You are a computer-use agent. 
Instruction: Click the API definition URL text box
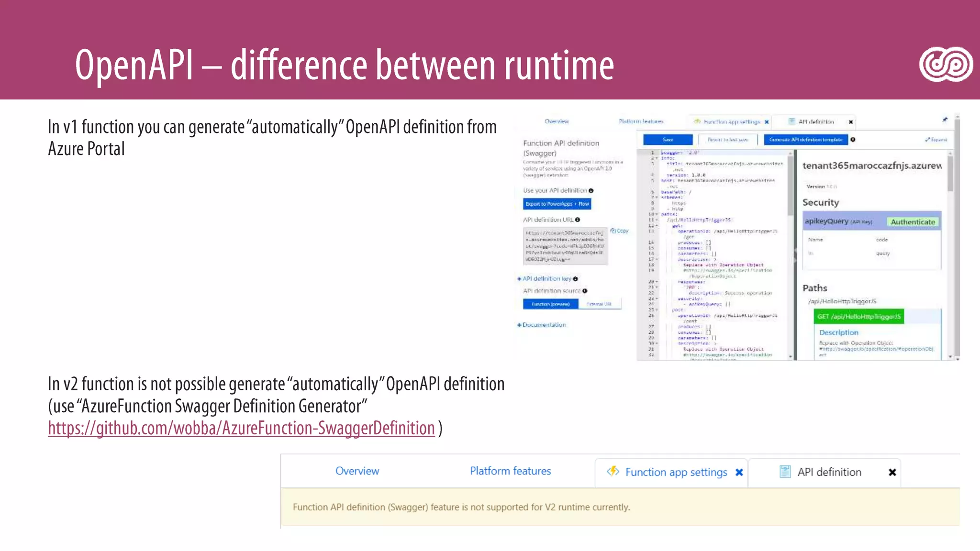coord(565,246)
